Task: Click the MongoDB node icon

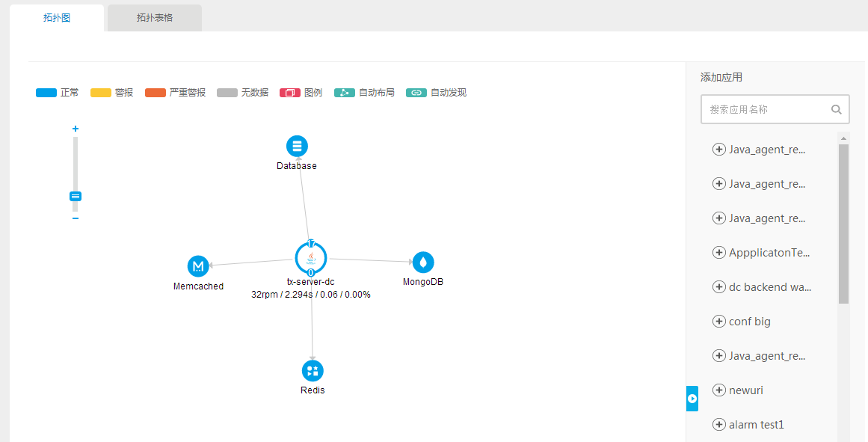Action: (423, 263)
